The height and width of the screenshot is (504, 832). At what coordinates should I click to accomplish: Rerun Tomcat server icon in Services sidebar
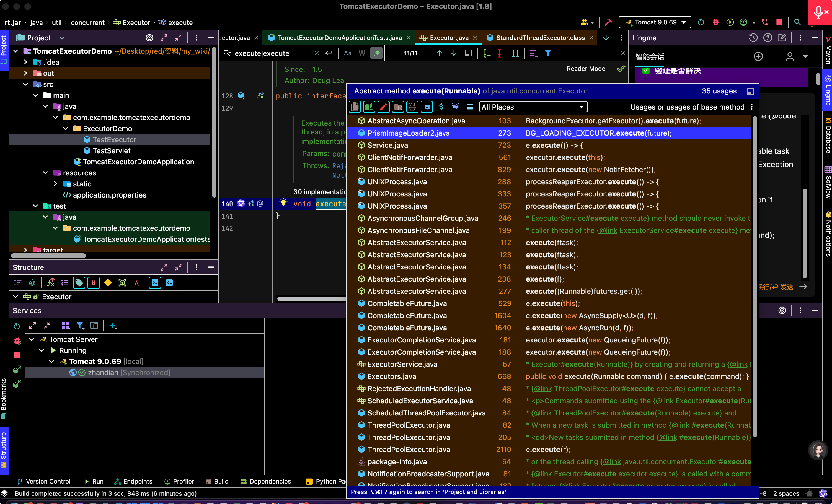17,326
